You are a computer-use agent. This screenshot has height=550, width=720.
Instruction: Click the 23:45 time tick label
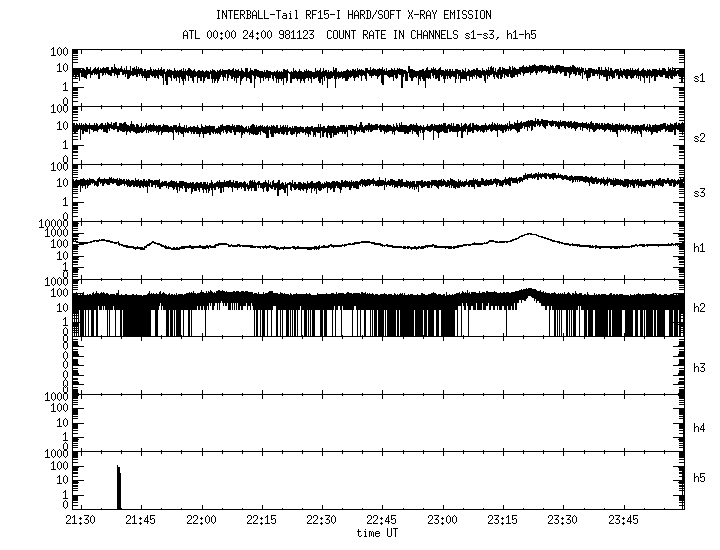click(622, 521)
